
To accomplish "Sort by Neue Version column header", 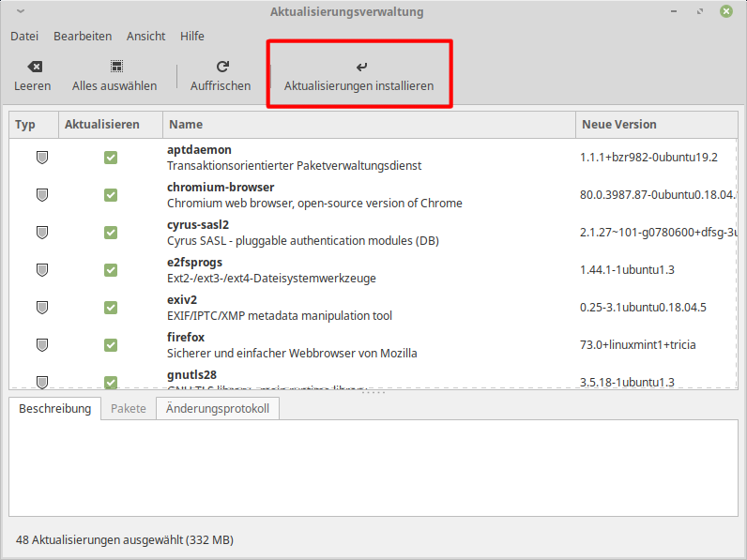I will (x=655, y=125).
